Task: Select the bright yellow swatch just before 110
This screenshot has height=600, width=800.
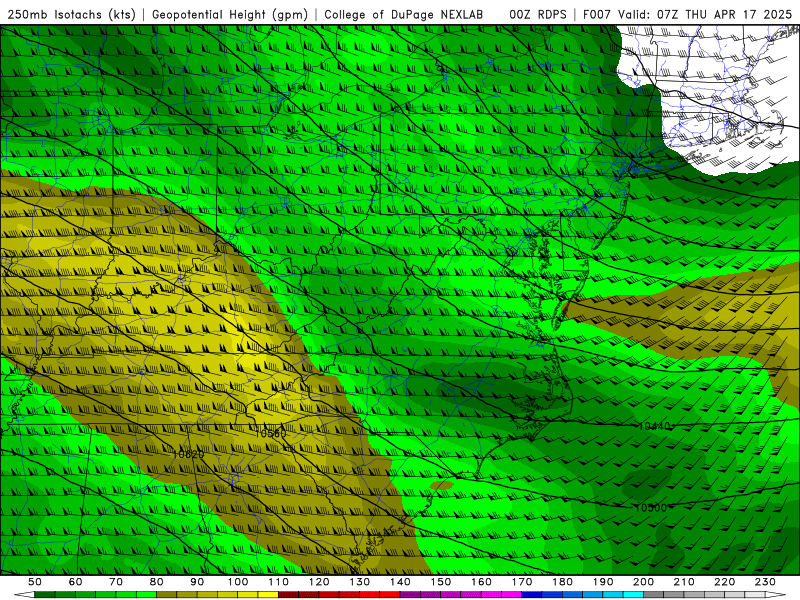Action: point(268,595)
